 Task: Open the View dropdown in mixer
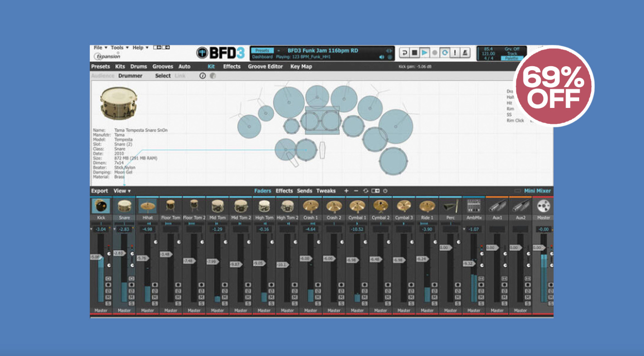tap(122, 191)
